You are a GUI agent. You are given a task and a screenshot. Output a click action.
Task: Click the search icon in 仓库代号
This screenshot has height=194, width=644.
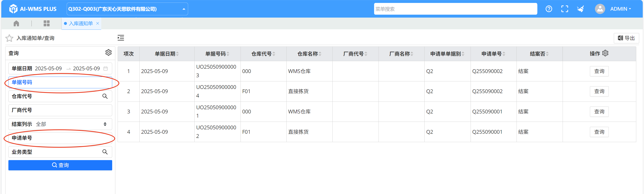105,96
